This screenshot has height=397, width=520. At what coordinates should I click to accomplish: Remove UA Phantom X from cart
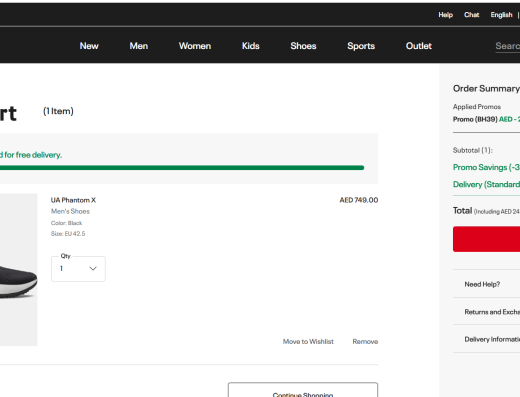tap(365, 341)
